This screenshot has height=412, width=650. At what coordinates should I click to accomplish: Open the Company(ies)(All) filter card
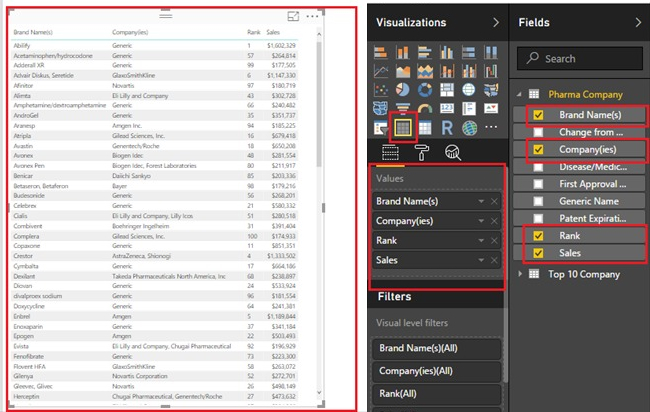(x=437, y=371)
